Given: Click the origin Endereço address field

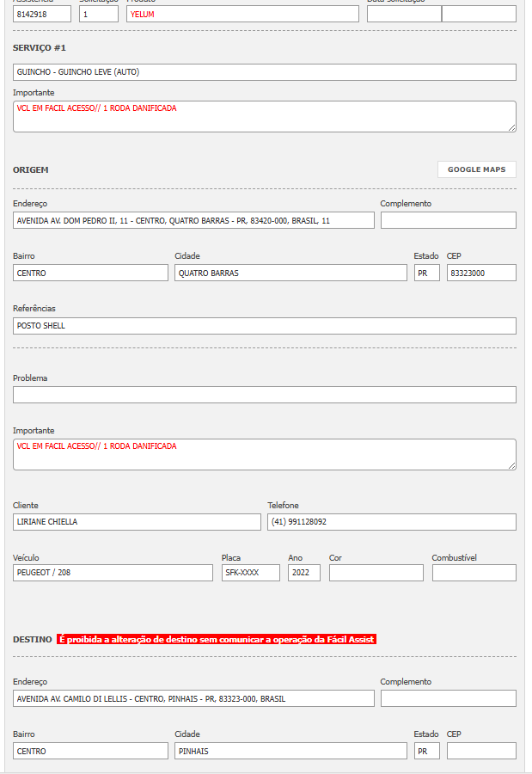Looking at the screenshot, I should [x=193, y=220].
